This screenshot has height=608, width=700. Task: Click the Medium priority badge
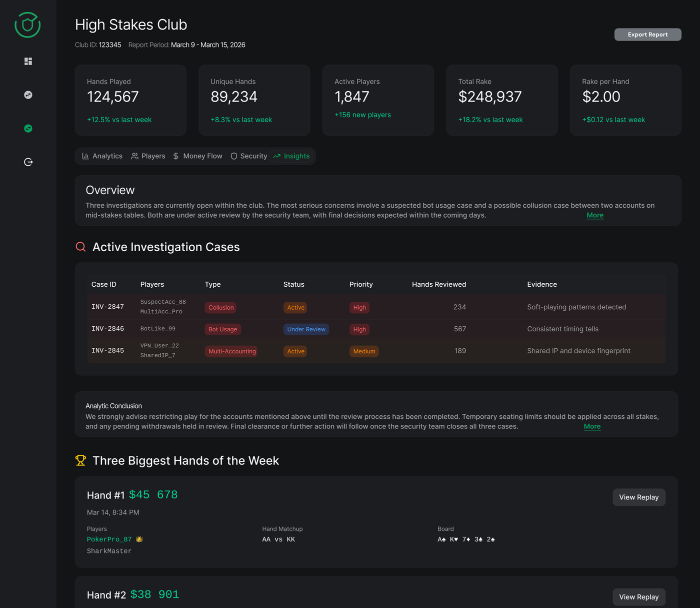tap(364, 351)
